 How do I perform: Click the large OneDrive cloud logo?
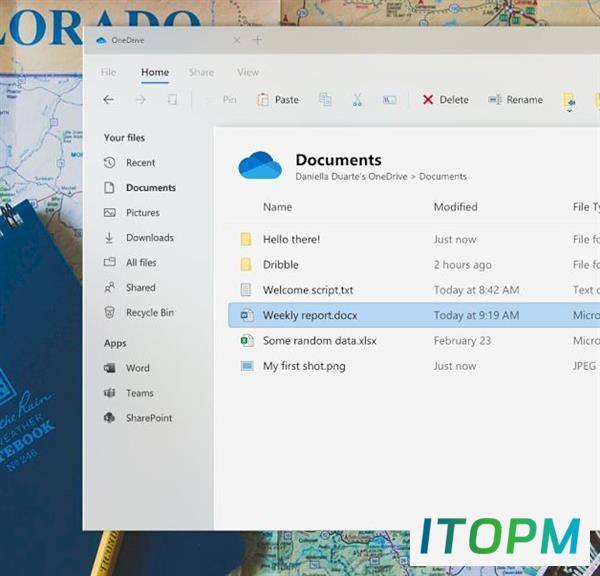coord(260,165)
